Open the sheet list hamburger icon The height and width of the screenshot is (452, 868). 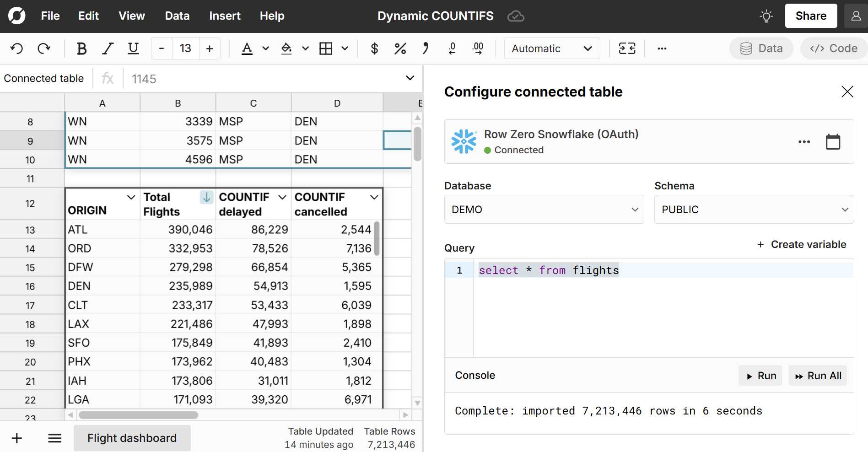pyautogui.click(x=55, y=438)
